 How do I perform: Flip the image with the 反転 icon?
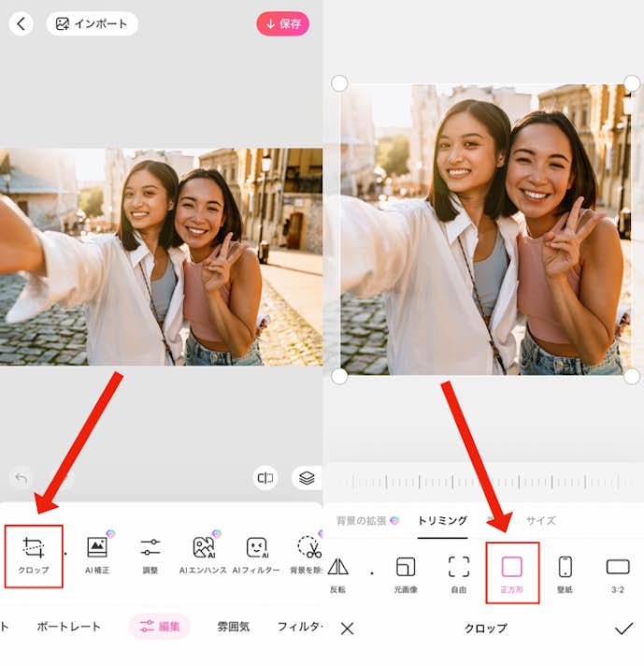[338, 574]
